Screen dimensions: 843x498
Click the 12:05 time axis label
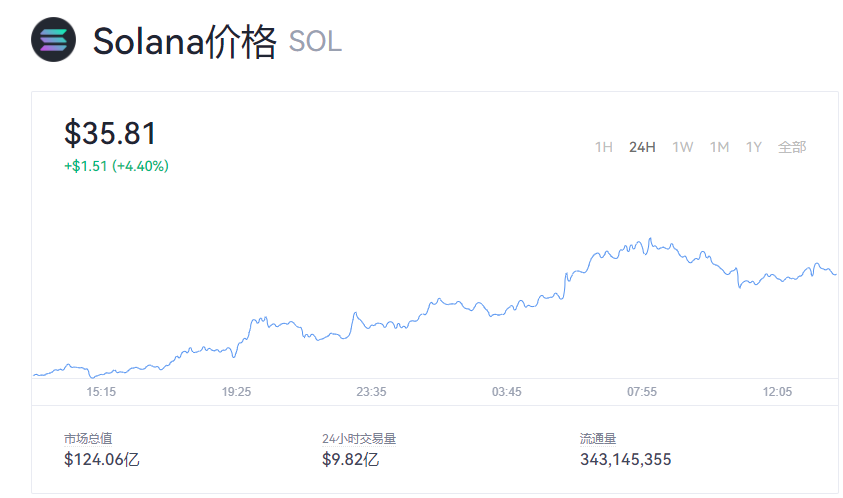coord(777,392)
